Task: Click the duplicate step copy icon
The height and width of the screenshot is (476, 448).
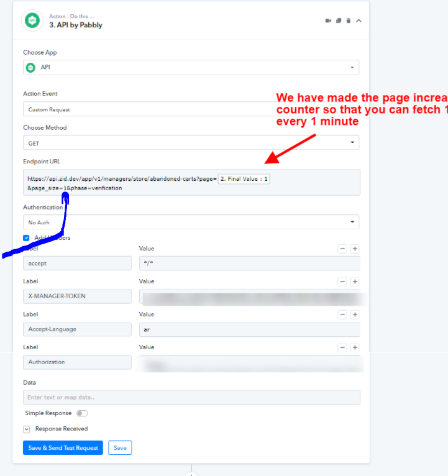Action: point(339,21)
